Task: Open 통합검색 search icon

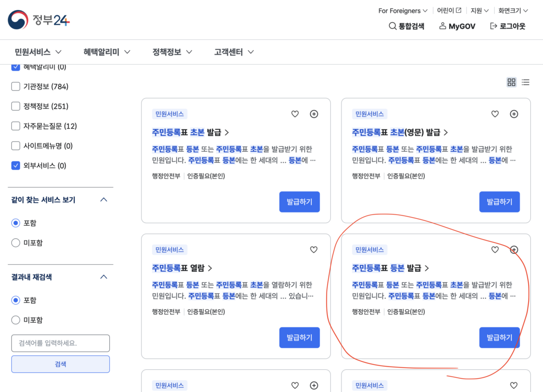Action: pos(393,26)
